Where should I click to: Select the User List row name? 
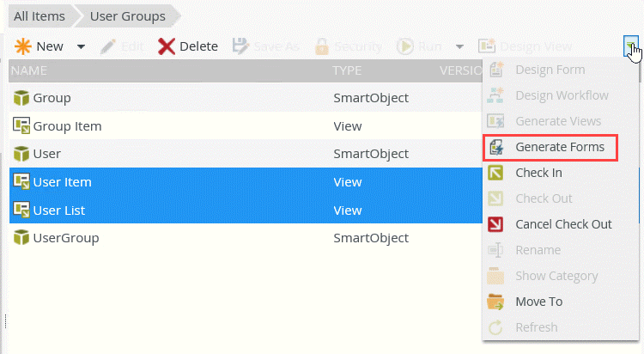pos(59,211)
